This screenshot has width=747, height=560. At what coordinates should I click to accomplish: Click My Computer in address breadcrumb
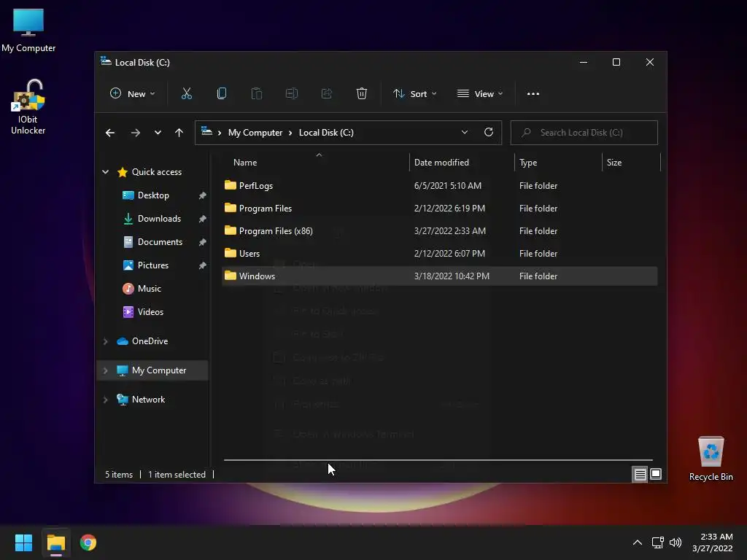255,133
